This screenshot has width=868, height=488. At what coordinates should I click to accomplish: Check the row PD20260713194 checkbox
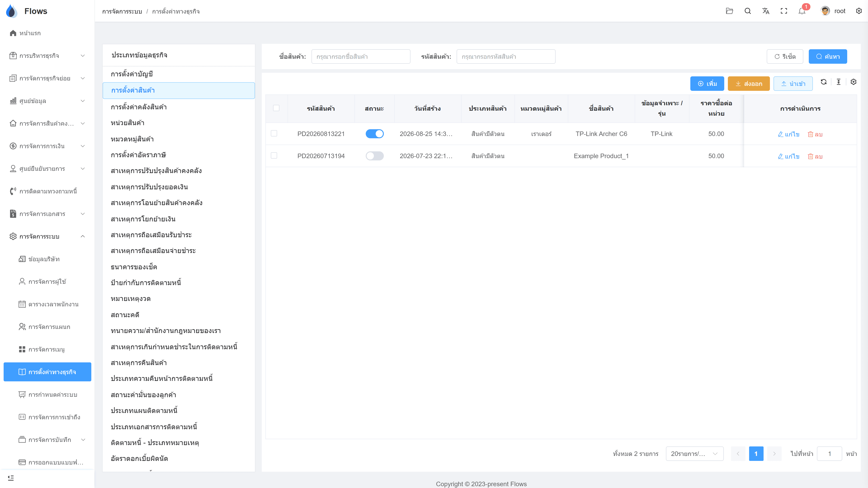(x=274, y=155)
